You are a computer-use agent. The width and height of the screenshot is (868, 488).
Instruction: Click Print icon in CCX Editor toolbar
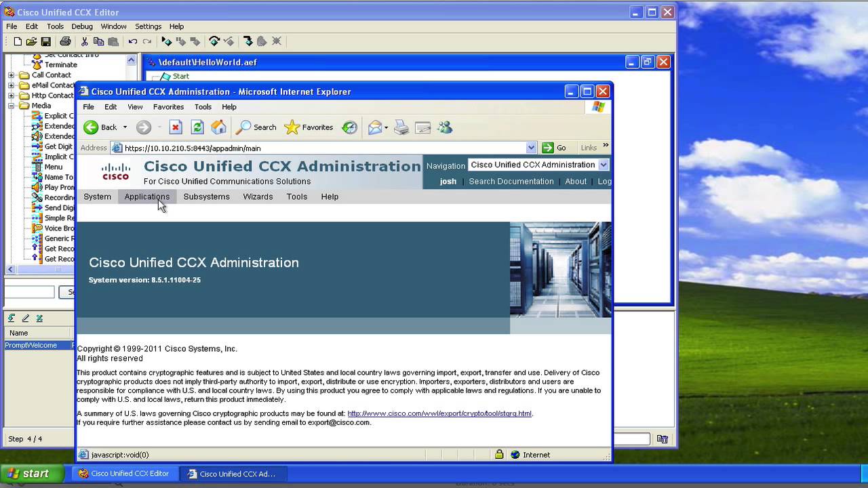pyautogui.click(x=65, y=41)
